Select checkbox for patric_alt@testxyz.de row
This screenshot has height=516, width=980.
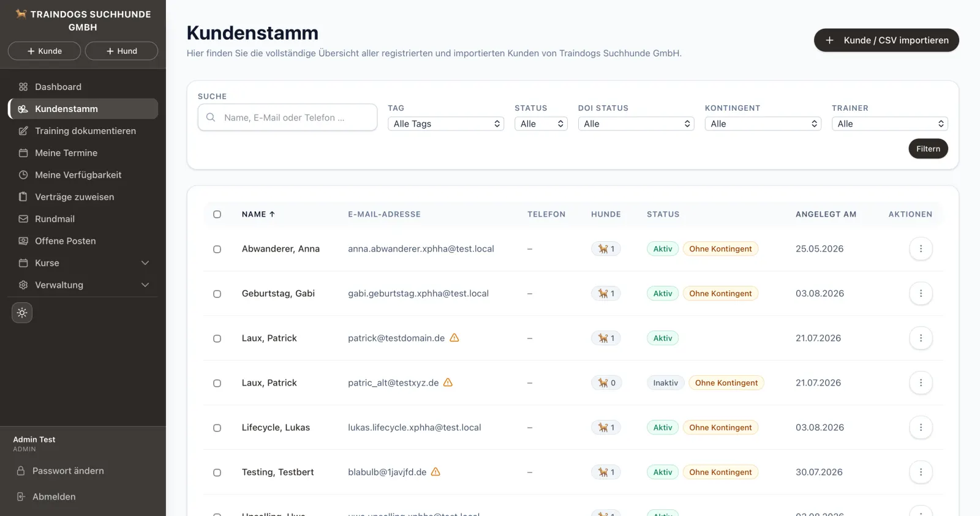click(x=217, y=383)
